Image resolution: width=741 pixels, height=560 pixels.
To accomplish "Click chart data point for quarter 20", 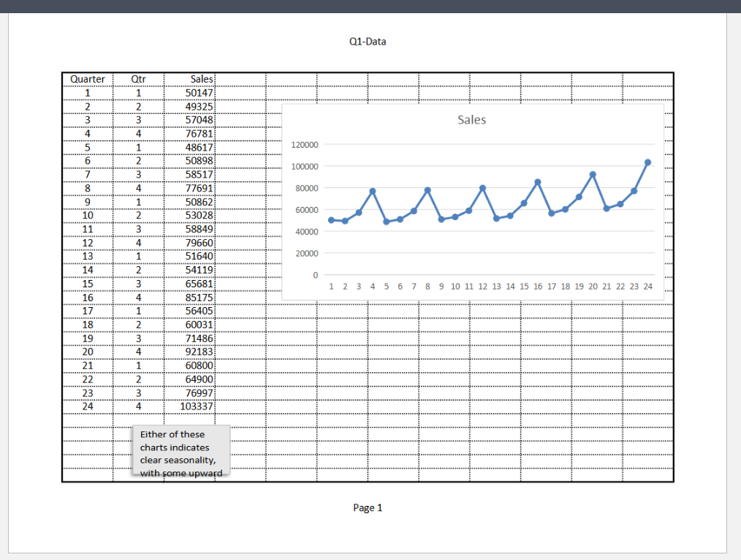I will coord(593,175).
